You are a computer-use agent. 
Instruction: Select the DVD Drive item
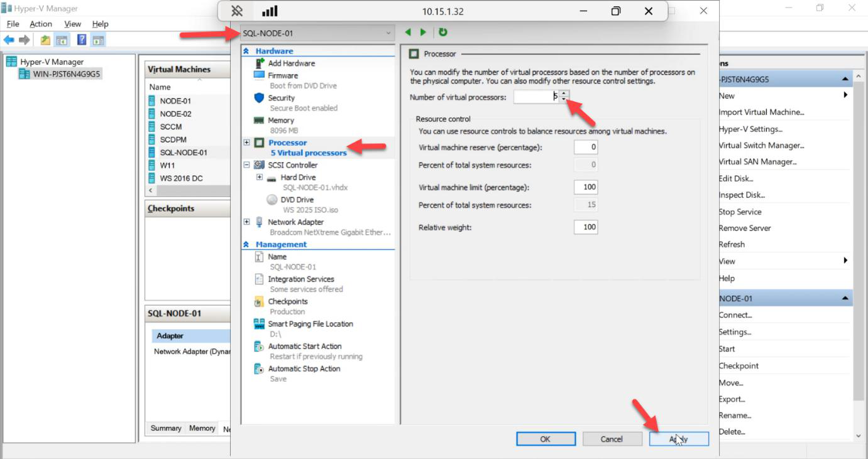[297, 200]
